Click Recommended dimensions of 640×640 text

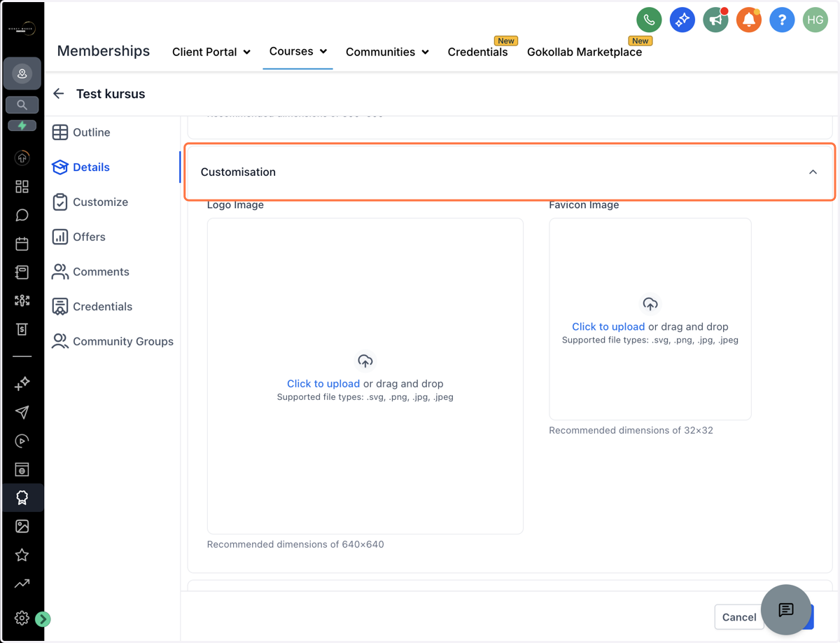pyautogui.click(x=295, y=544)
